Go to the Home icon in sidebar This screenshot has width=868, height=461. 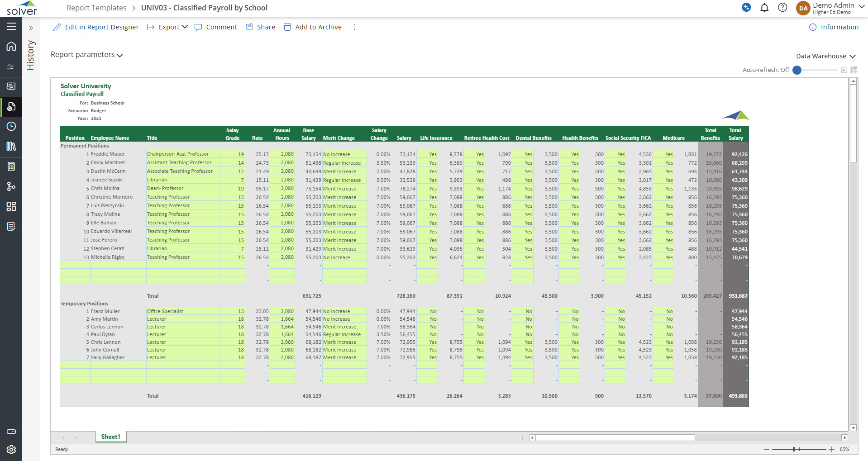coord(11,47)
